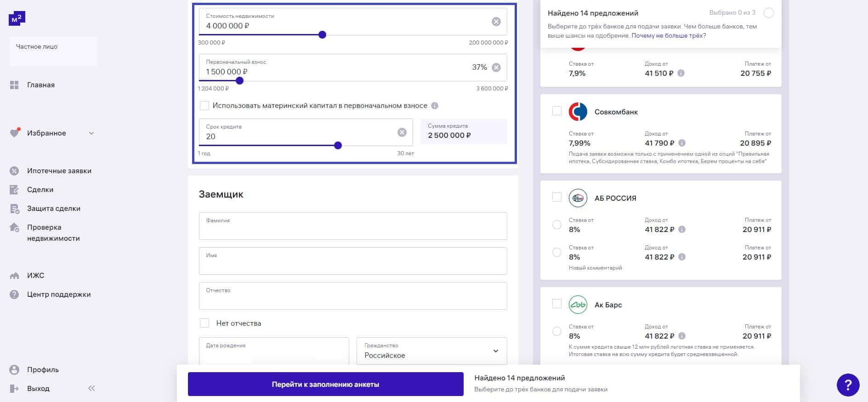The image size is (868, 402).
Task: Select the Совкомбанк offer checkbox
Action: (x=557, y=111)
